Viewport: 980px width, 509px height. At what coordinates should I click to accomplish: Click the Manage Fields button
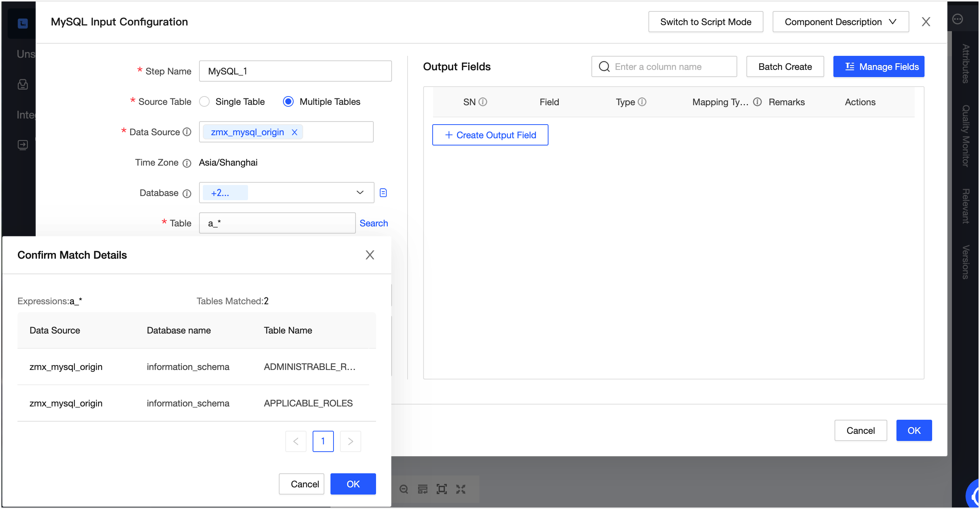879,66
